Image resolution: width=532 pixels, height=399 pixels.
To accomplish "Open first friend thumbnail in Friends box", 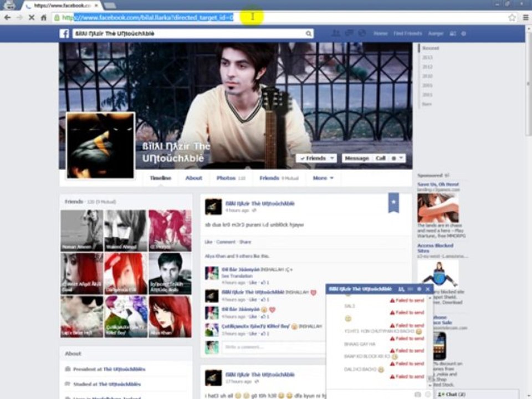I will (x=82, y=231).
